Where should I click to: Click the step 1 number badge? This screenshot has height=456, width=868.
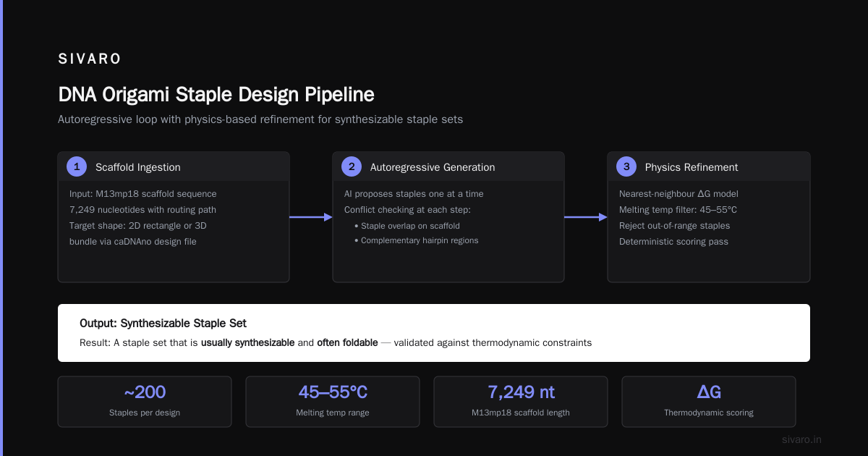coord(77,166)
